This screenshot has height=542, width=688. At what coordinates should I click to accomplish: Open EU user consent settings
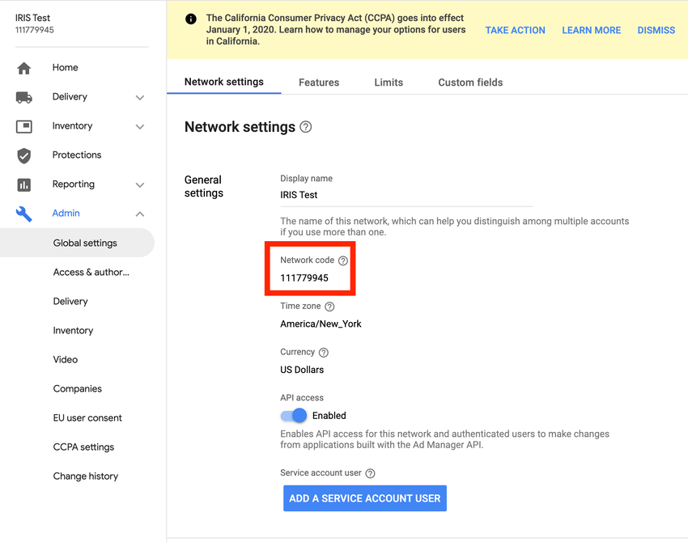(87, 418)
